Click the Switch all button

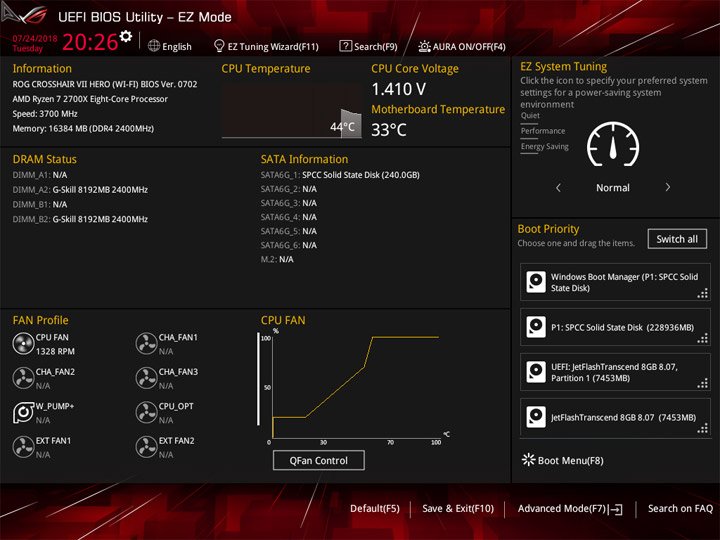[x=677, y=239]
